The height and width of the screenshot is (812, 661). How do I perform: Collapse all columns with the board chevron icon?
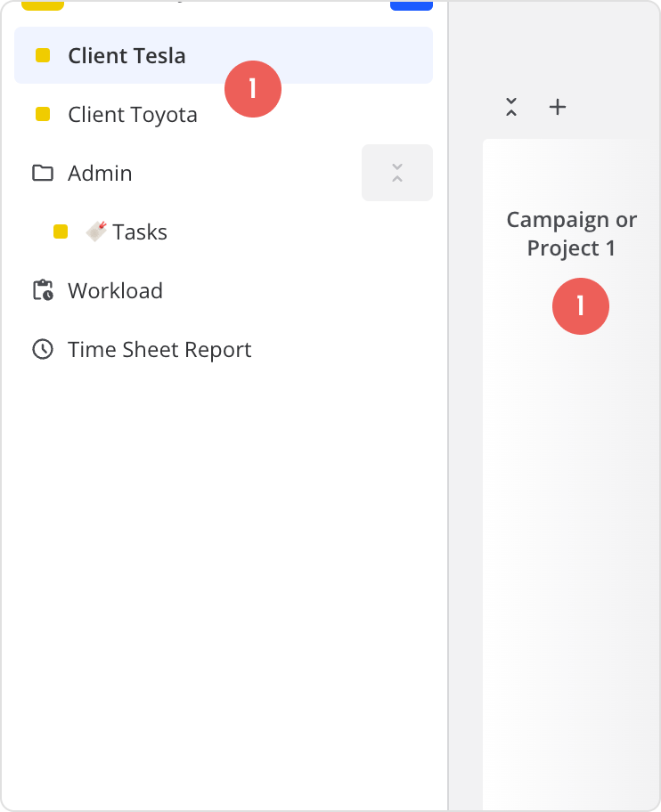click(x=511, y=107)
